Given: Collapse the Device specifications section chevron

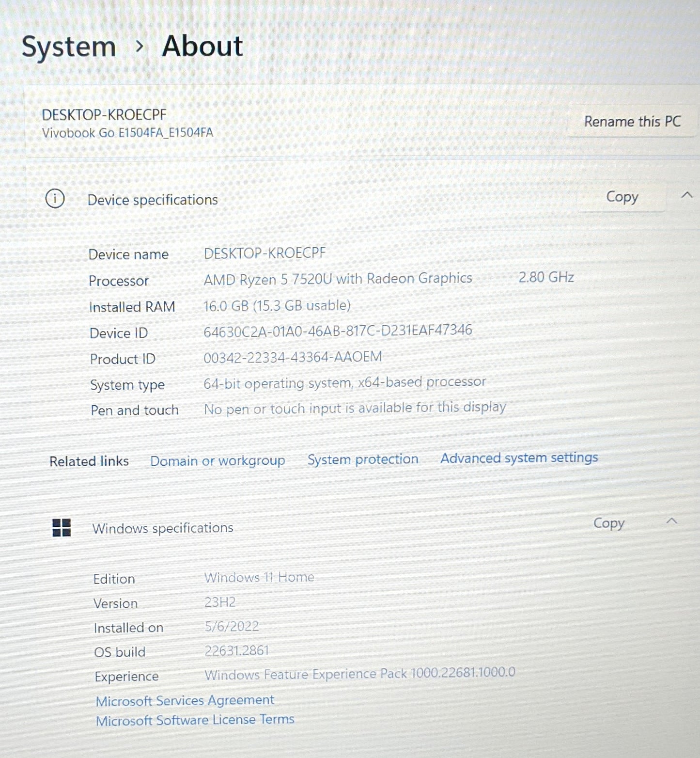Looking at the screenshot, I should 686,195.
